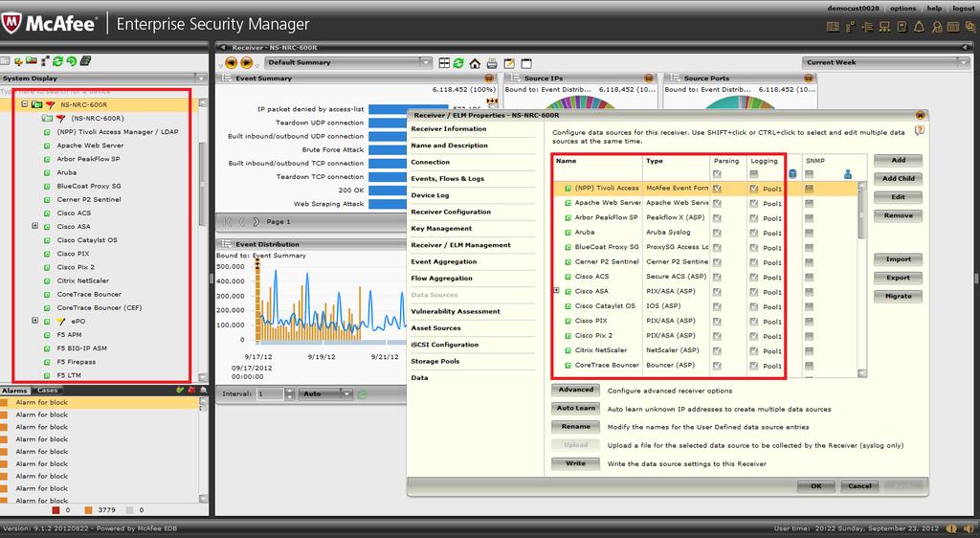Click the print view icon
This screenshot has height=538, width=980.
coord(492,63)
